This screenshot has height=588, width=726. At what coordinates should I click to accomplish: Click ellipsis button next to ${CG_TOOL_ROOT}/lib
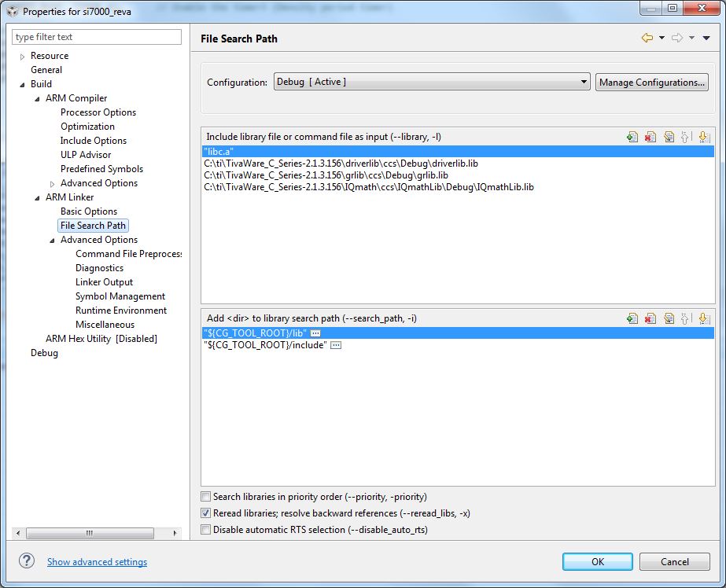click(x=315, y=333)
